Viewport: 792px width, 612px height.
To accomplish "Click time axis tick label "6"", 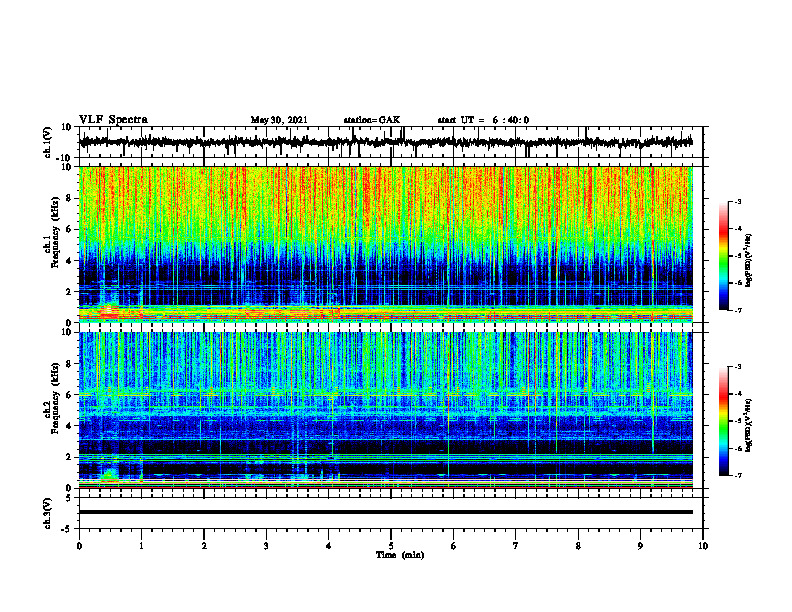I will coord(454,546).
